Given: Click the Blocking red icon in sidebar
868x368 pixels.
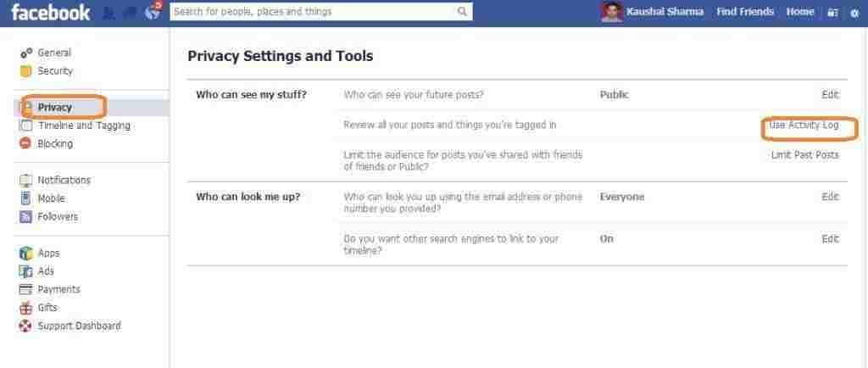Looking at the screenshot, I should [25, 143].
